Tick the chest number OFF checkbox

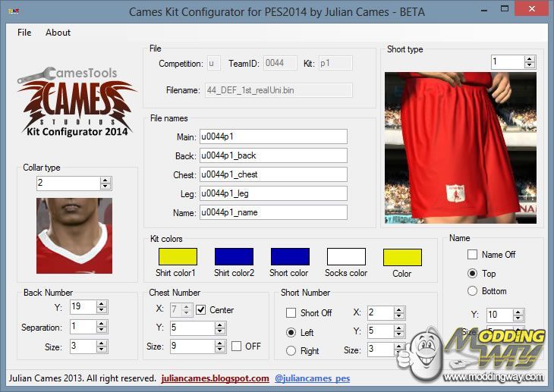[236, 347]
